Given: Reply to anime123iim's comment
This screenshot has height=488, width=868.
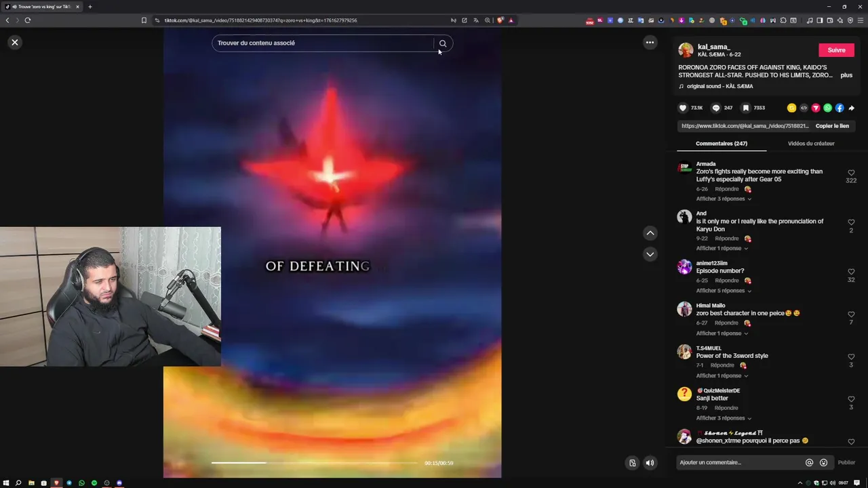Looking at the screenshot, I should click(727, 281).
